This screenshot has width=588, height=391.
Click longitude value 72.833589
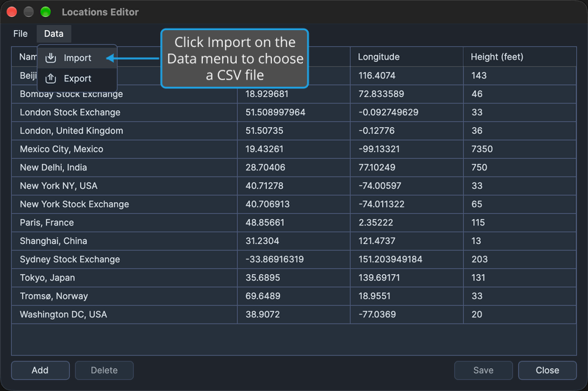point(381,94)
